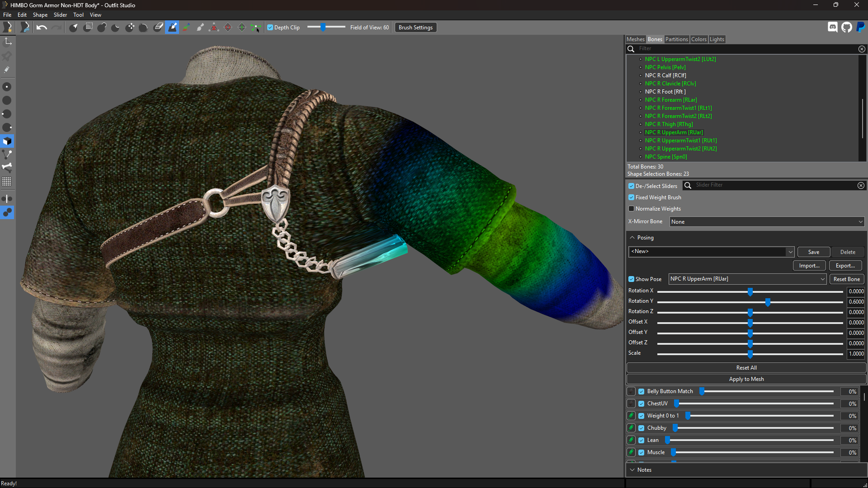The width and height of the screenshot is (868, 488).
Task: Click the Undo arrow in the toolbar
Action: pyautogui.click(x=42, y=28)
